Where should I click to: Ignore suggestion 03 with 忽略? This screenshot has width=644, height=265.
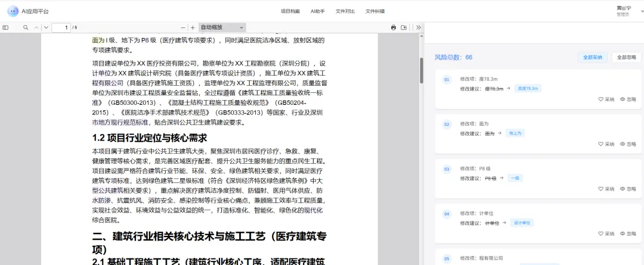point(628,189)
